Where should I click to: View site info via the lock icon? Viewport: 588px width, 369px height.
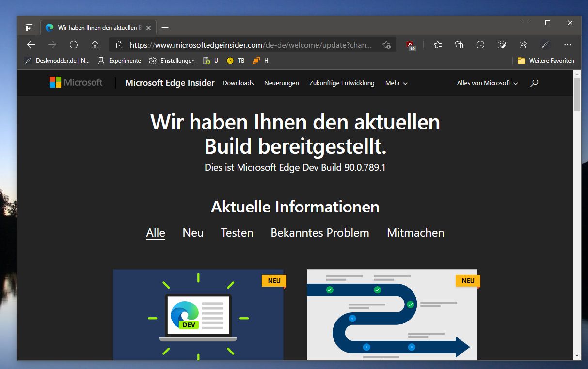coord(119,45)
